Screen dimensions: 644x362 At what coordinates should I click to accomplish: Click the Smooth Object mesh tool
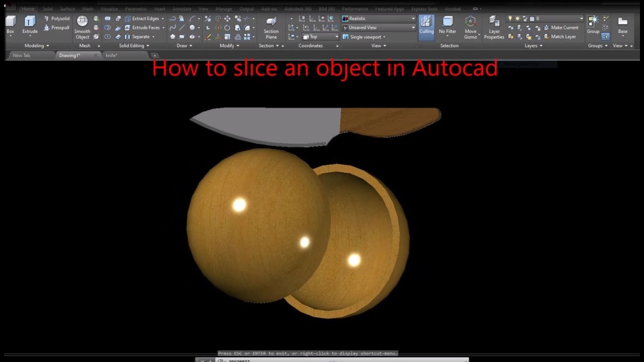[82, 27]
